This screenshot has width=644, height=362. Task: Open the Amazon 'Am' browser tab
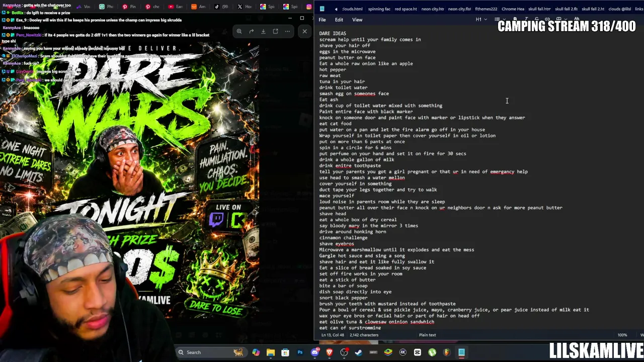198,7
